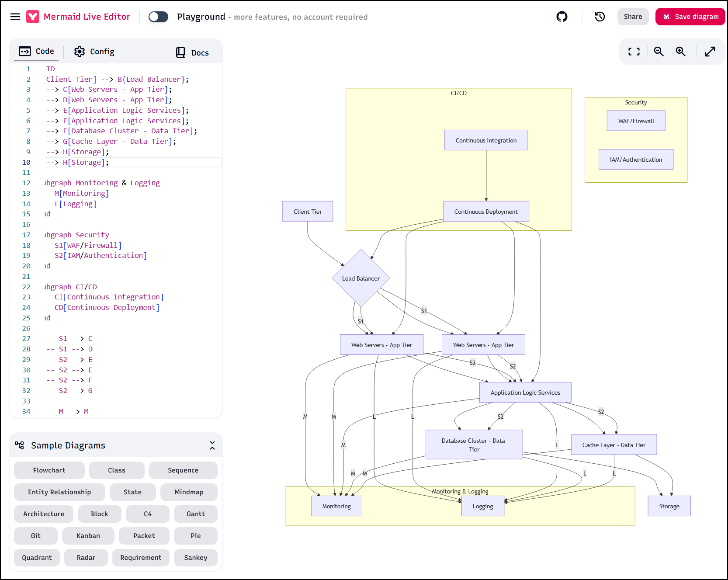Image resolution: width=728 pixels, height=580 pixels.
Task: Select the Code tab
Action: (x=37, y=52)
